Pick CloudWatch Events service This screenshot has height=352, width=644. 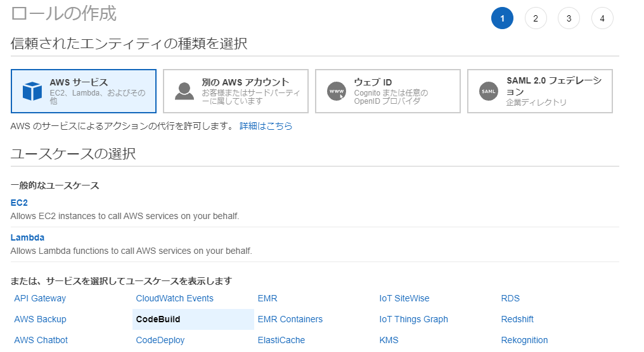[x=174, y=298]
